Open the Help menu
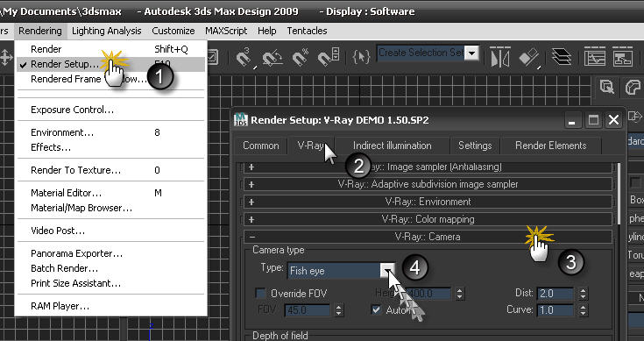The width and height of the screenshot is (644, 341). [x=267, y=31]
